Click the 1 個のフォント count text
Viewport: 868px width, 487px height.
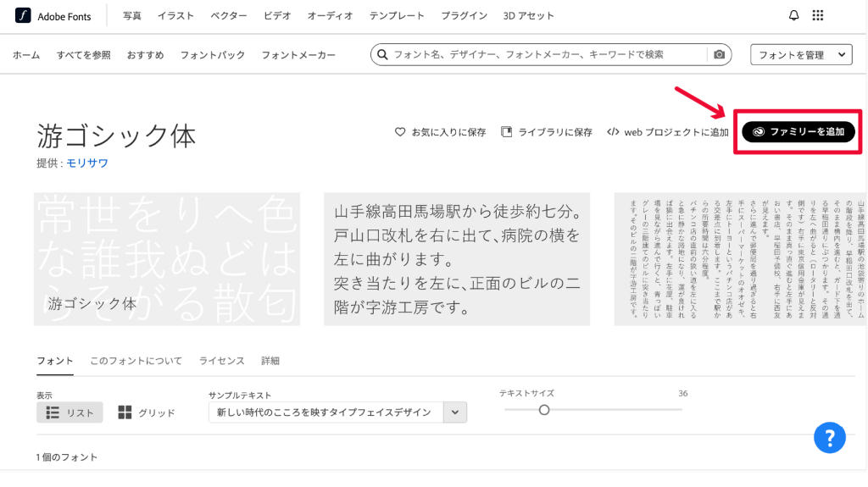click(67, 457)
